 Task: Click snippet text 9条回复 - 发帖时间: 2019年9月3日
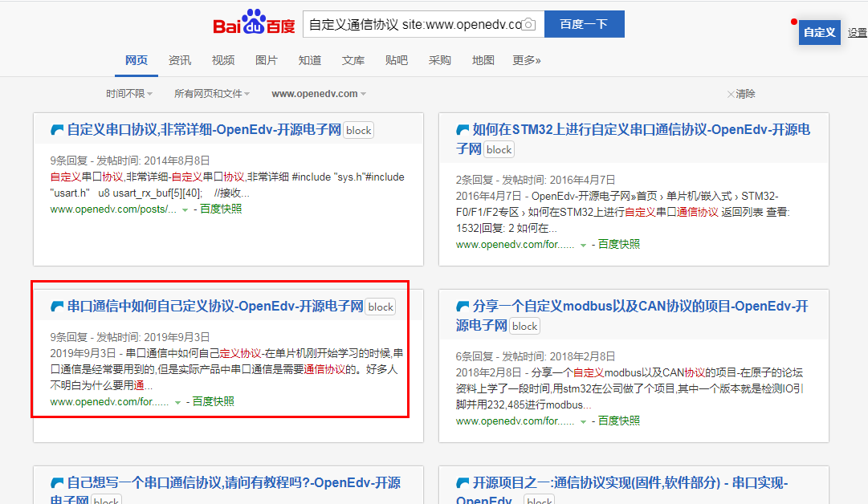coord(130,338)
